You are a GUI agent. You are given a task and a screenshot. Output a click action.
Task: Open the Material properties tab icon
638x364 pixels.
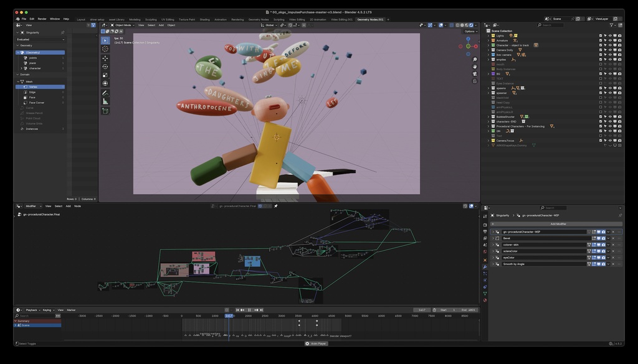(485, 300)
